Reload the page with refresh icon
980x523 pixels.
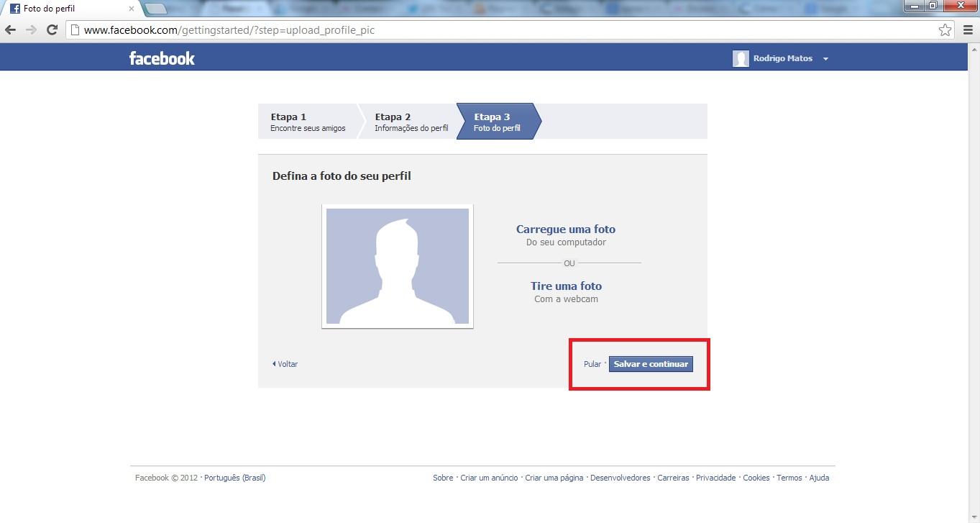tap(52, 30)
